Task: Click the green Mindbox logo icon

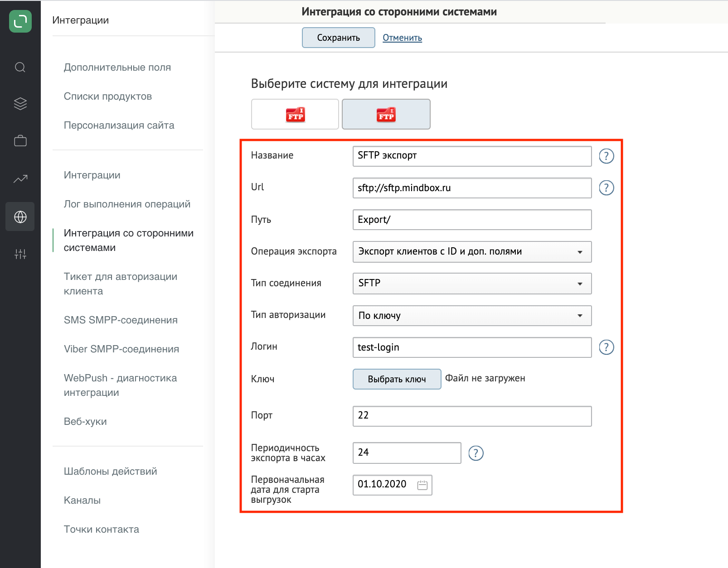Action: [x=20, y=21]
